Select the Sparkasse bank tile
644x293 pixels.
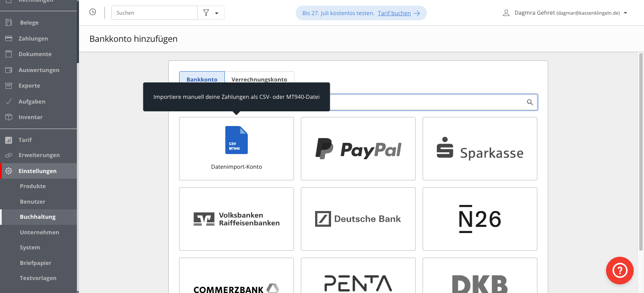point(480,148)
